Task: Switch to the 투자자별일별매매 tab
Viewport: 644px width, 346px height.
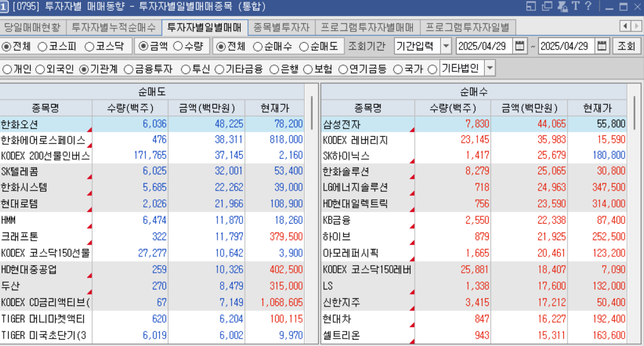Action: click(204, 28)
